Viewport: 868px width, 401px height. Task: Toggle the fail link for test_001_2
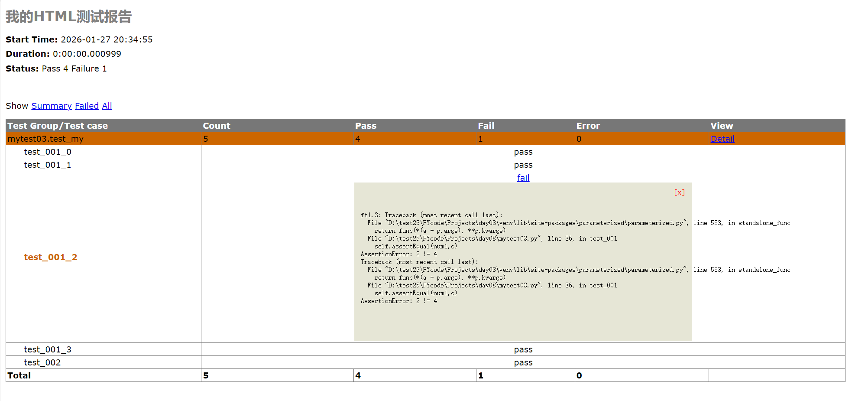(523, 178)
